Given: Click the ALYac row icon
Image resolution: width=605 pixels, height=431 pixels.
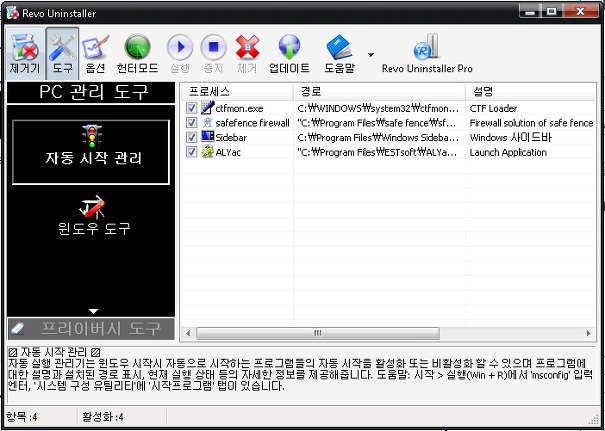Looking at the screenshot, I should click(208, 151).
